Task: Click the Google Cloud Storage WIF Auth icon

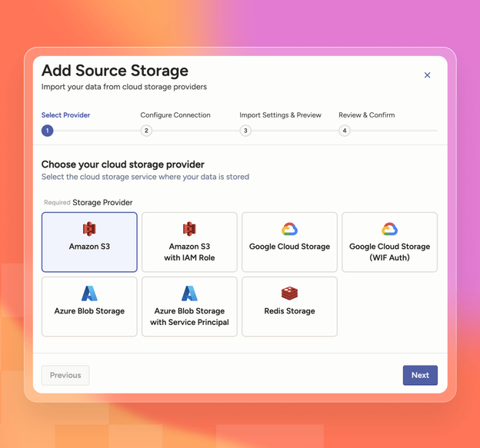Action: tap(390, 229)
